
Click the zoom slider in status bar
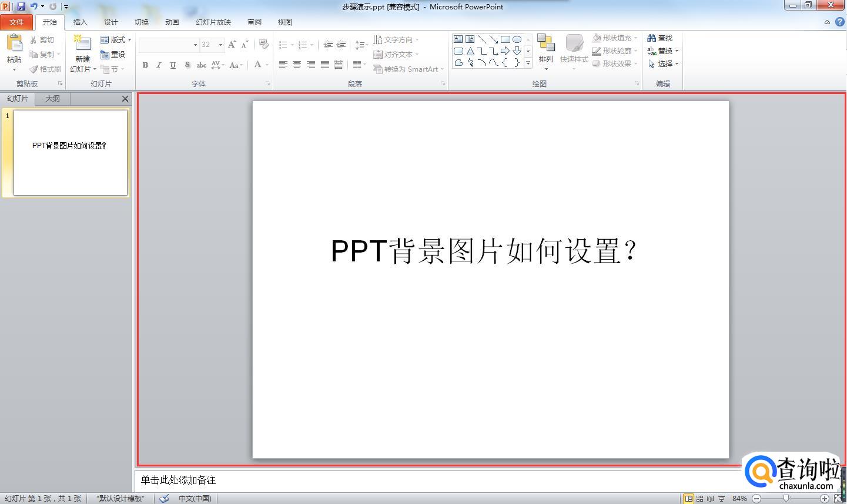pyautogui.click(x=786, y=498)
